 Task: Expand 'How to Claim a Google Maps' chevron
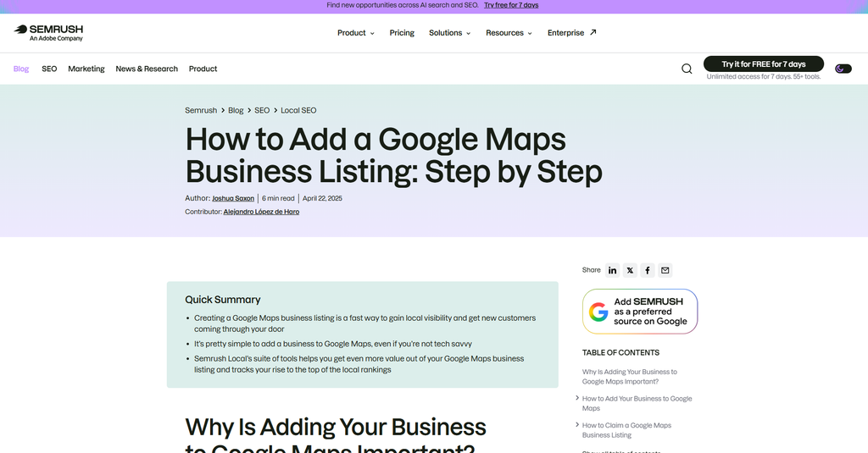pos(577,425)
